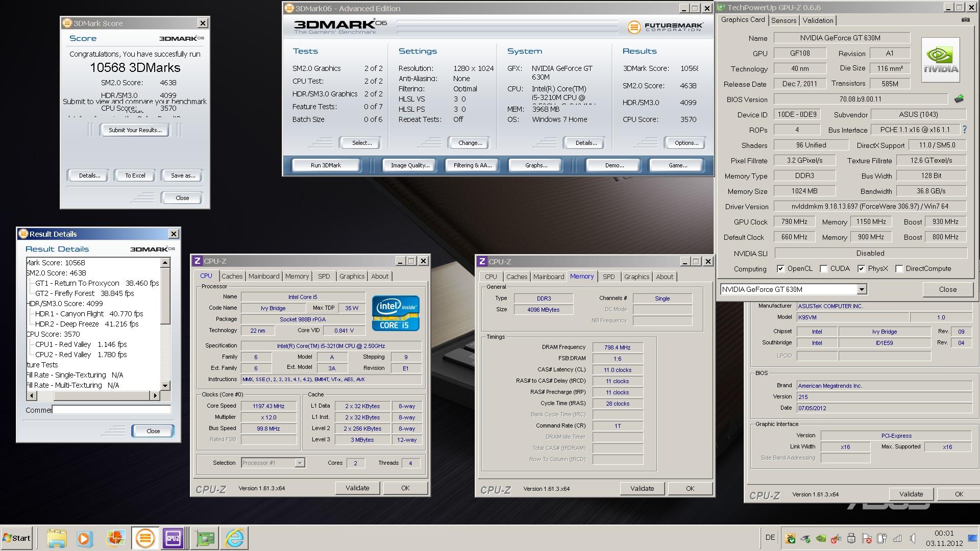The image size is (980, 551).
Task: Click the Filtering & AA button
Action: (473, 165)
